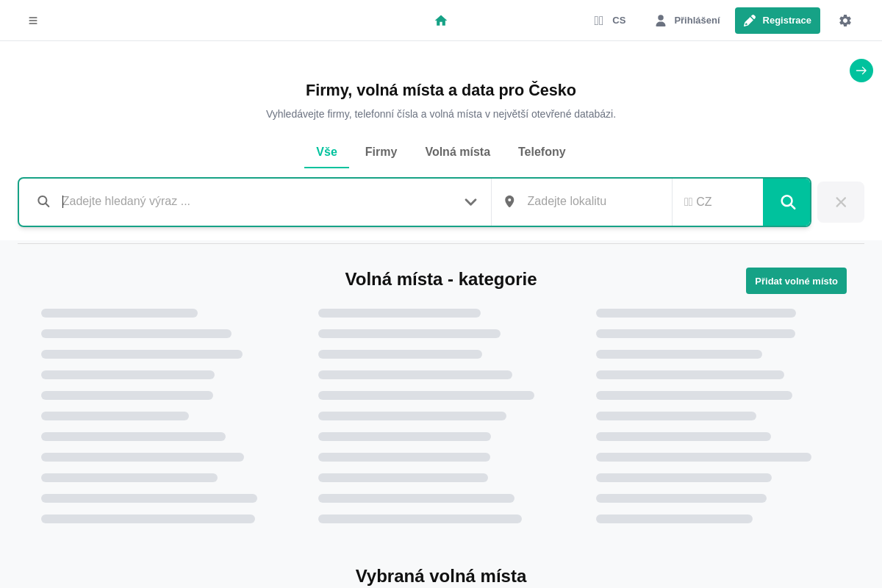Go to the home page icon
Viewport: 882px width, 588px height.
[441, 21]
